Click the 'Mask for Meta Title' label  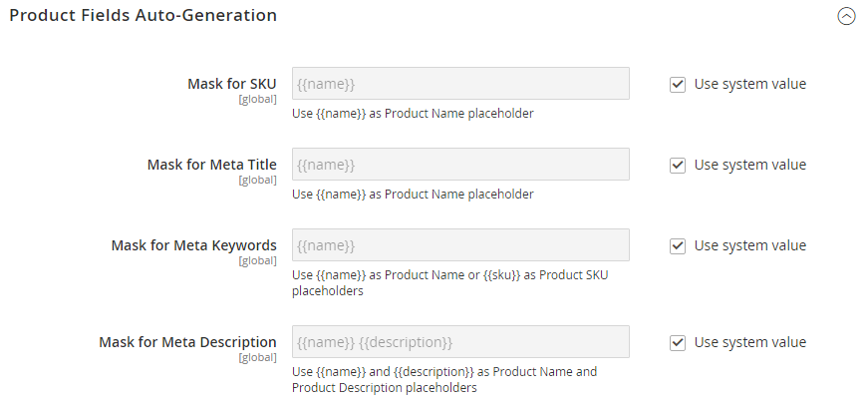pyautogui.click(x=211, y=165)
